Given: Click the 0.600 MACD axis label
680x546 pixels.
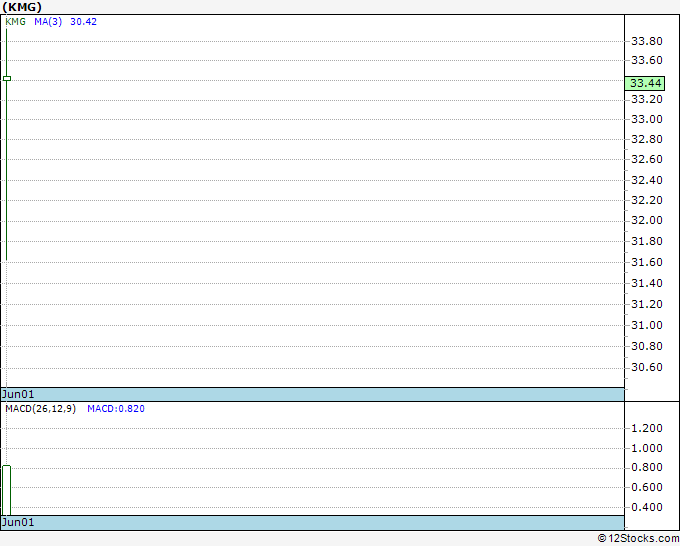Looking at the screenshot, I should pos(647,487).
